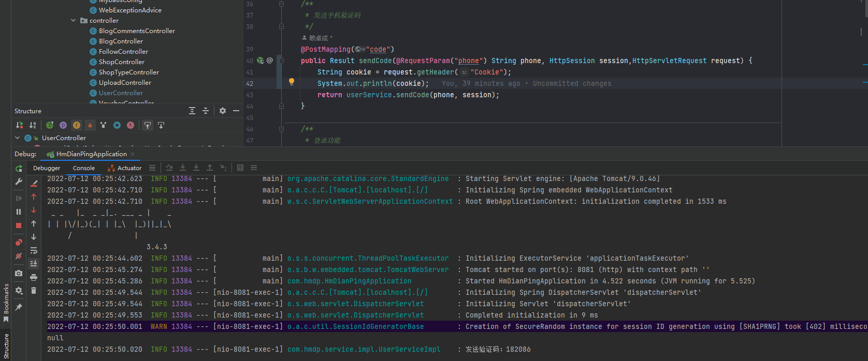868x361 pixels.
Task: Enable autoscroll from source in Structure
Action: coord(161,125)
